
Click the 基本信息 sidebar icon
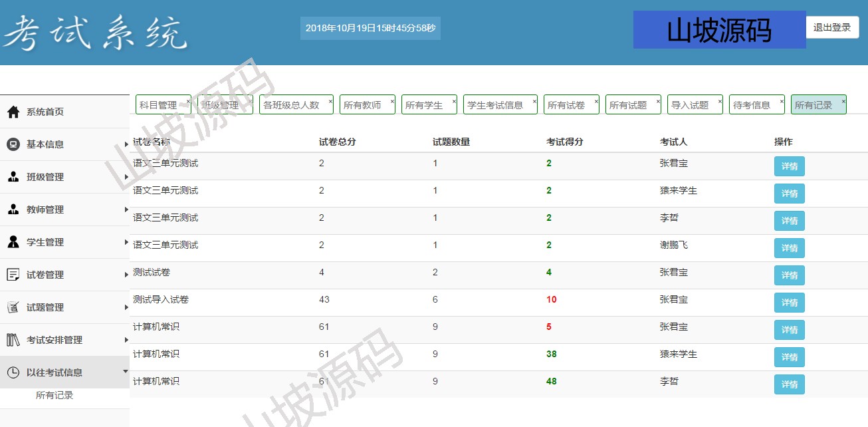[13, 144]
